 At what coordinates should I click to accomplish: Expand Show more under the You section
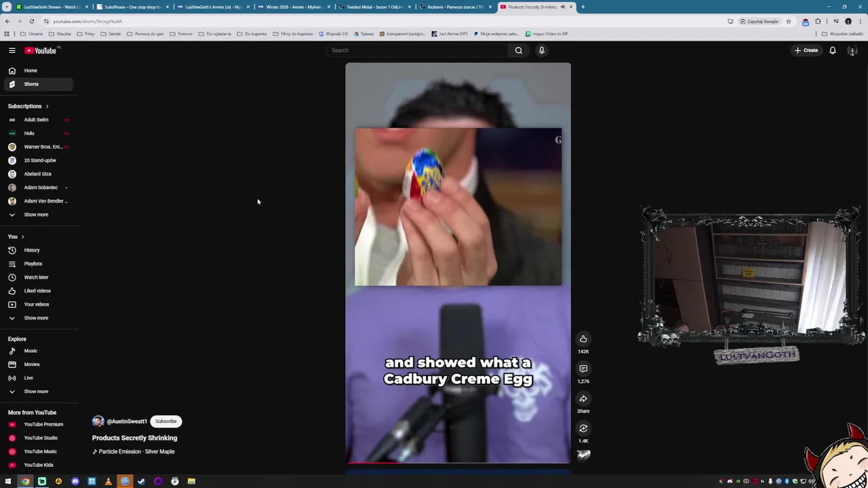pos(38,318)
